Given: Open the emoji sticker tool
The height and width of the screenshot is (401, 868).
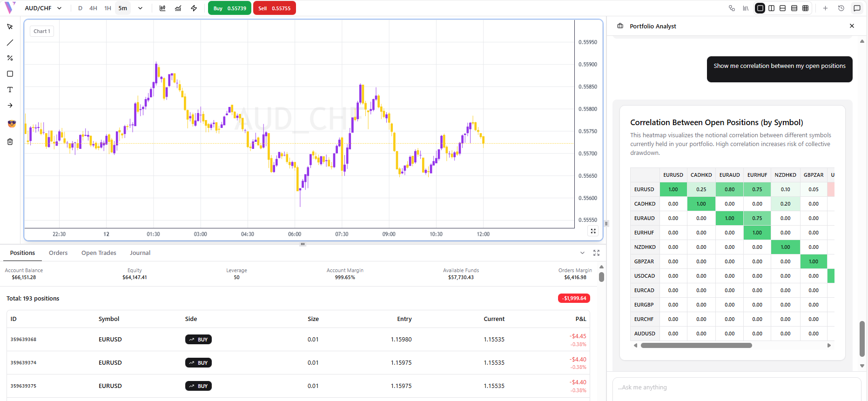Looking at the screenshot, I should click(12, 124).
